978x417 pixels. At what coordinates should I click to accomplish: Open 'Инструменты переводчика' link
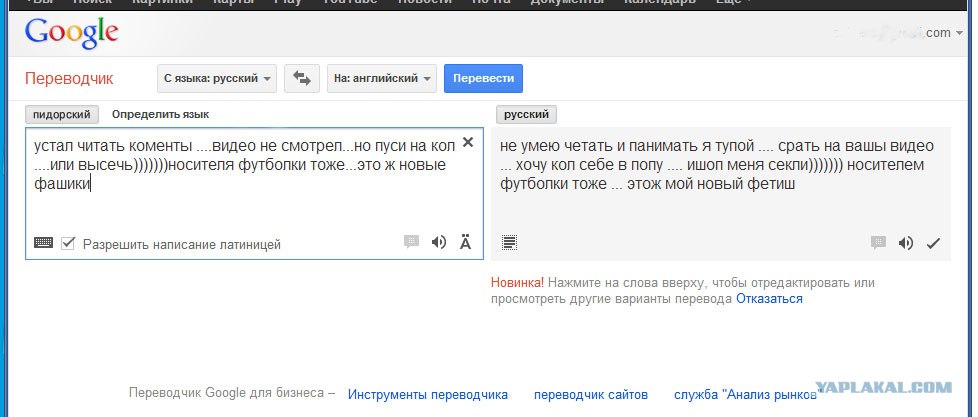(428, 395)
